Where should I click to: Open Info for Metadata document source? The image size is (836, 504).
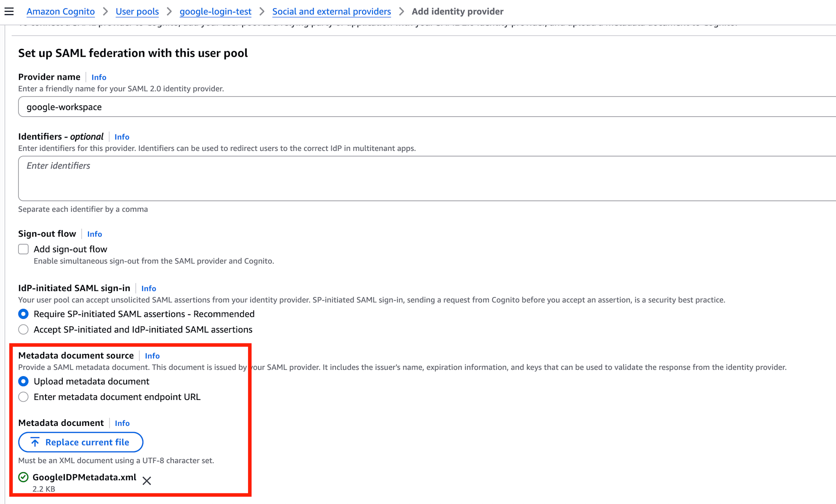[152, 356]
